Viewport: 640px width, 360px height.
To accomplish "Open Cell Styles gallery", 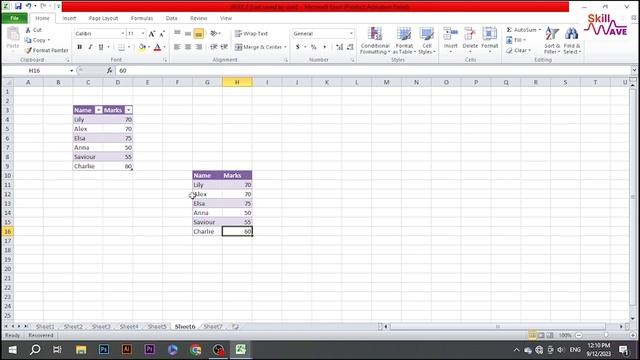I will coord(427,40).
